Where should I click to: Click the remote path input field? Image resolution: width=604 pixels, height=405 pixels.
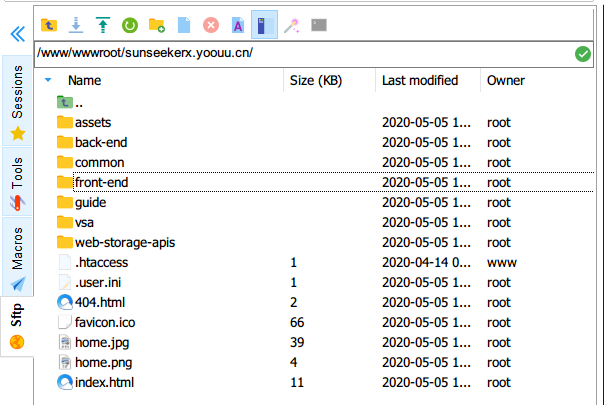pos(300,53)
